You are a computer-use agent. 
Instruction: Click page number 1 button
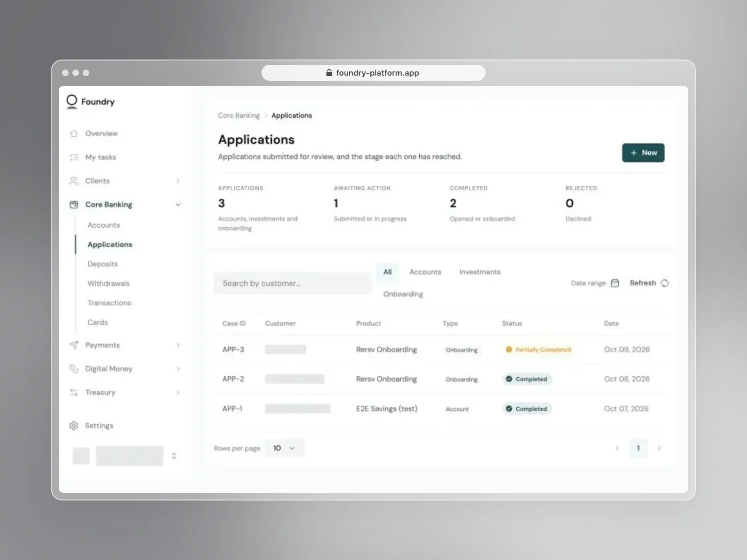point(638,448)
